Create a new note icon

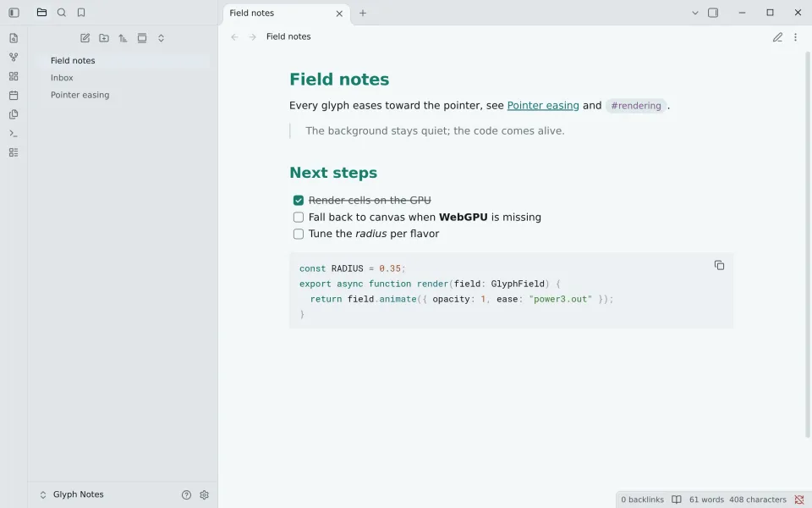coord(85,38)
